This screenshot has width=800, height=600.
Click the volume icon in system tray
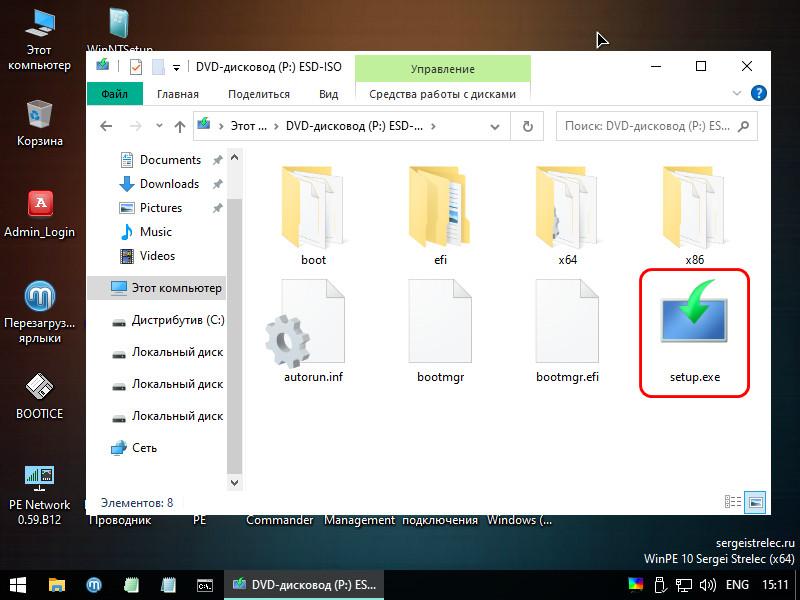(x=707, y=585)
